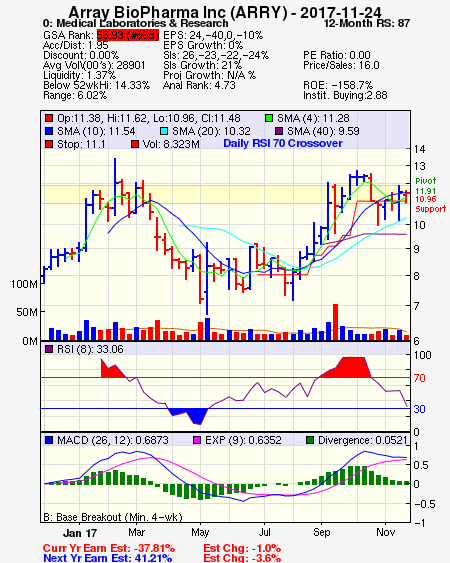The height and width of the screenshot is (563, 450).
Task: Click the purple SMA (40) legend square
Action: [279, 131]
